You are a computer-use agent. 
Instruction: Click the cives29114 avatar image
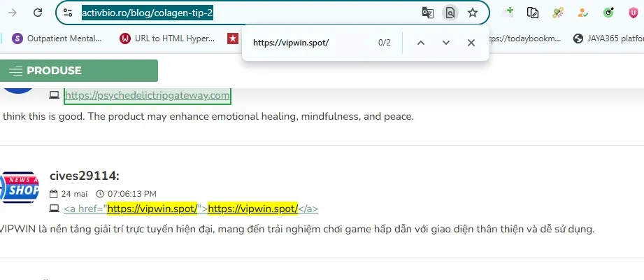point(20,188)
